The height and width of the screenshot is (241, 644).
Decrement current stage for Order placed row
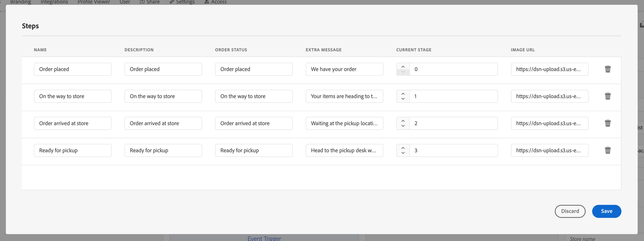click(x=403, y=72)
